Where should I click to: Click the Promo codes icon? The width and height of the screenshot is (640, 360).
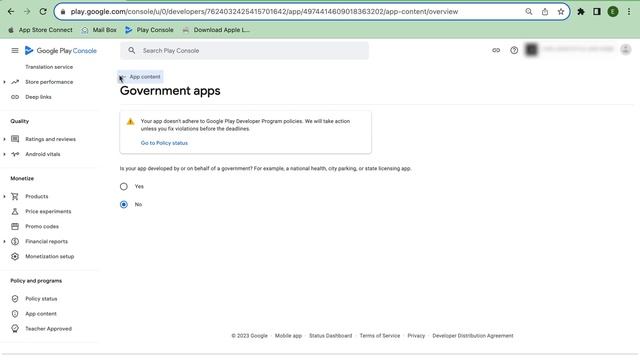click(x=15, y=227)
